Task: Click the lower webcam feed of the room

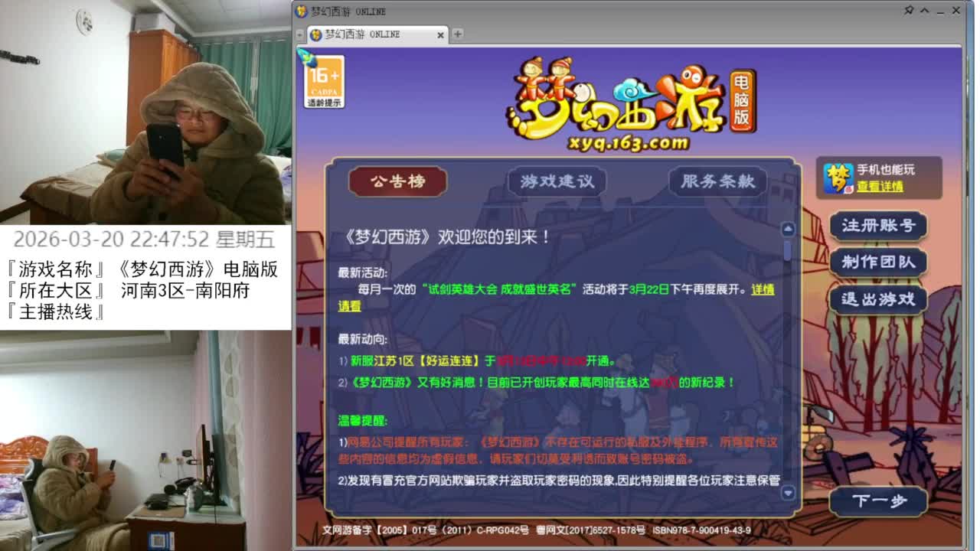Action: [x=145, y=441]
